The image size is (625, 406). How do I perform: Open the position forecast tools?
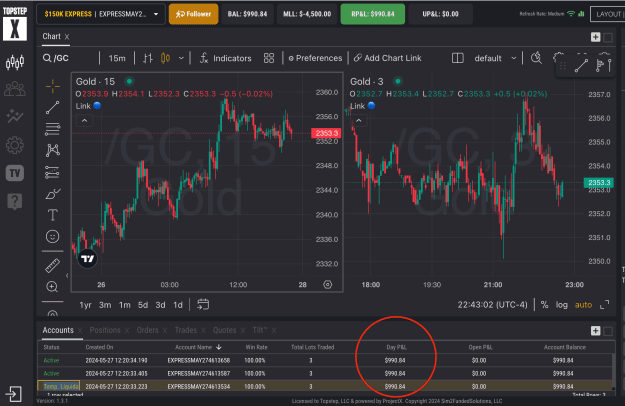tap(52, 172)
